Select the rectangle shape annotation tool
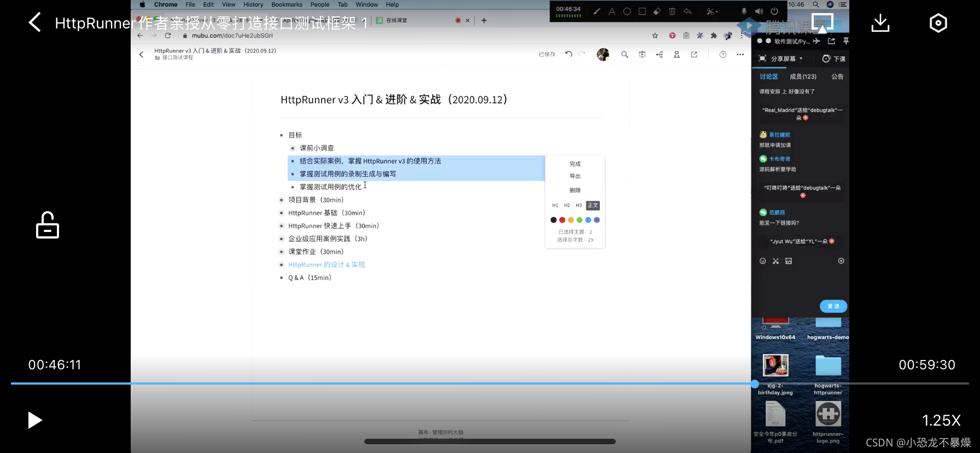Image resolution: width=980 pixels, height=453 pixels. [642, 11]
